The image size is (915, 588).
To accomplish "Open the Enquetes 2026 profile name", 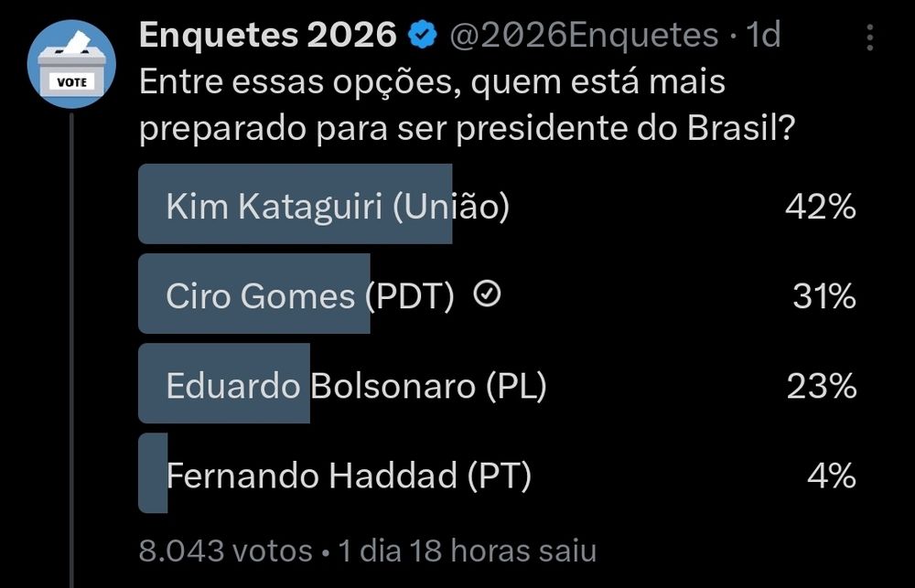I will (267, 36).
